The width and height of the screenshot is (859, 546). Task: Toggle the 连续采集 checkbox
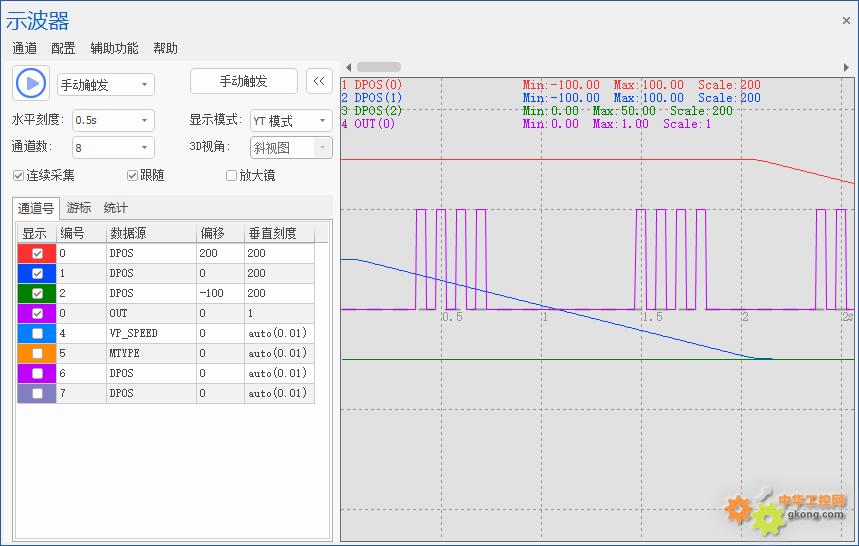point(19,176)
